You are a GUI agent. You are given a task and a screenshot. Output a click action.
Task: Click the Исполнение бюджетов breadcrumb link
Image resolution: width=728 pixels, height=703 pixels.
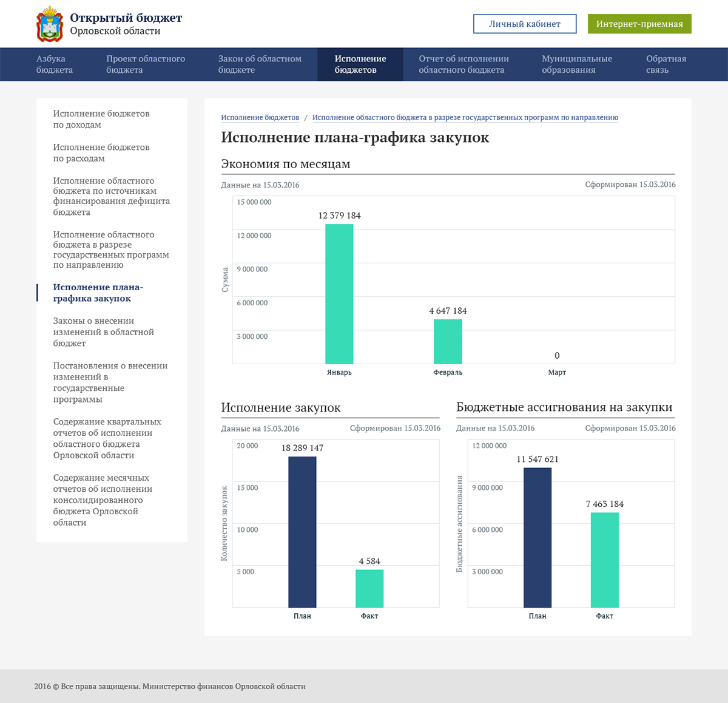pos(260,118)
